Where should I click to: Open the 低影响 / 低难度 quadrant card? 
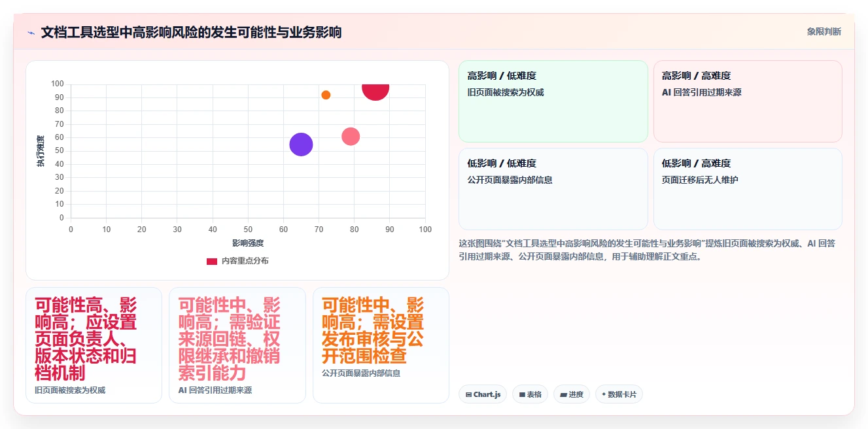click(x=553, y=189)
